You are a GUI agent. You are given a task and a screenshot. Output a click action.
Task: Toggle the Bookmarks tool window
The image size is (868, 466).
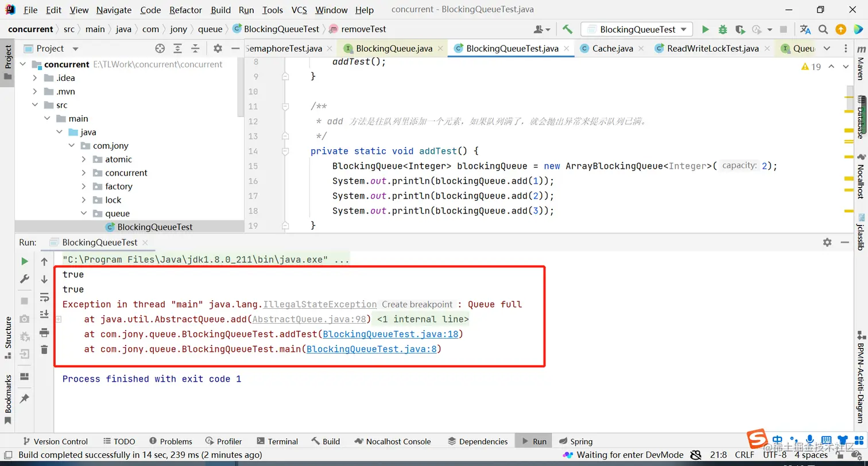8,400
